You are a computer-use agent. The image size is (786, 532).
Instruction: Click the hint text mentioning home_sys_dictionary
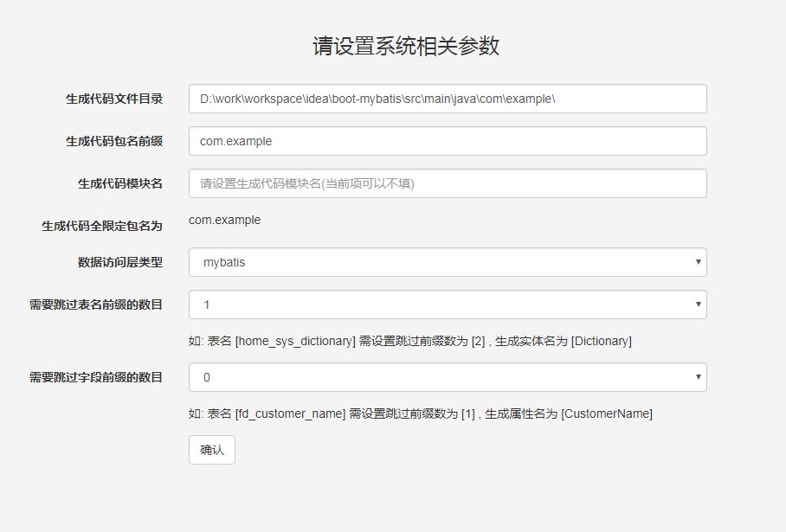(410, 341)
